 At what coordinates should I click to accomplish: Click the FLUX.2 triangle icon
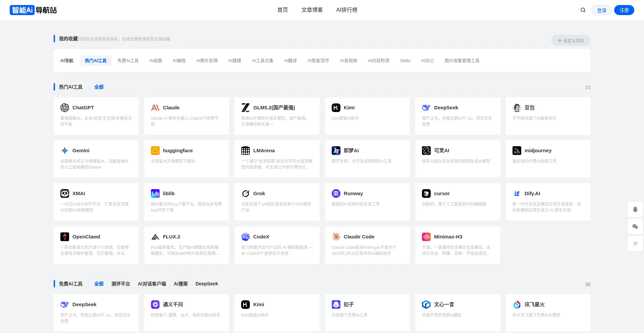tap(155, 237)
